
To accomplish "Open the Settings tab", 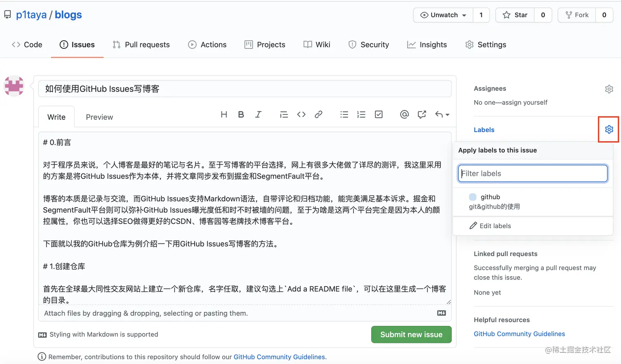I will (486, 45).
